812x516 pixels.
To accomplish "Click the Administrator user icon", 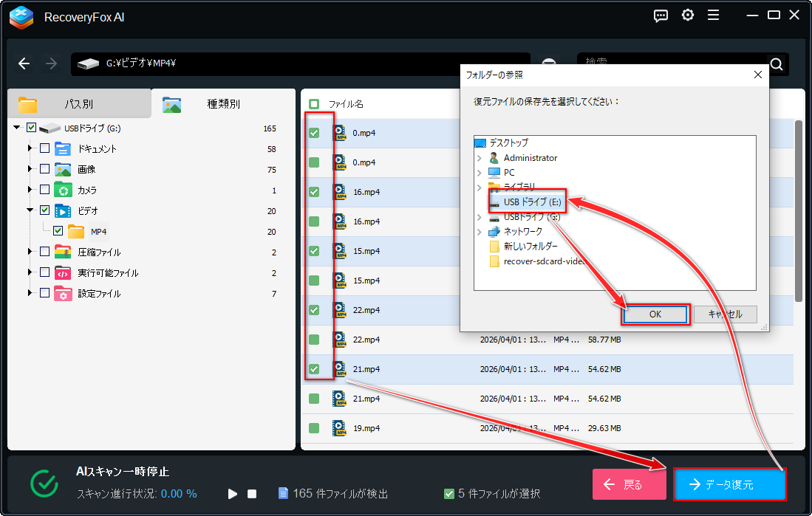I will pos(494,158).
